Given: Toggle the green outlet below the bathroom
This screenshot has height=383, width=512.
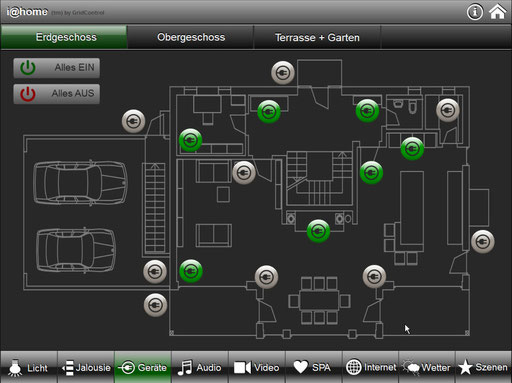Looking at the screenshot, I should 412,149.
